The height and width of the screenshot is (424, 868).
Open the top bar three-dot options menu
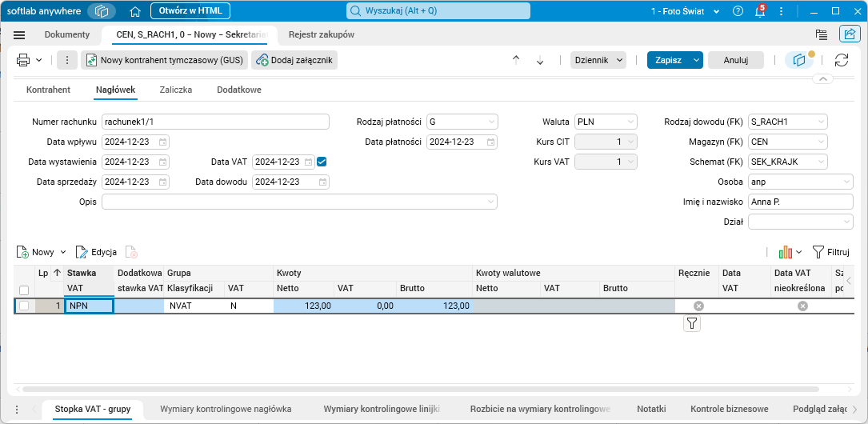(x=781, y=11)
